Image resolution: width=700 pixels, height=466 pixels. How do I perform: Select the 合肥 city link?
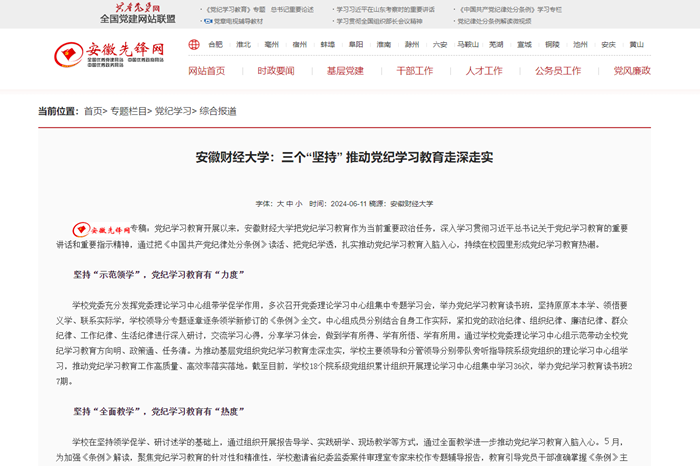tap(215, 45)
